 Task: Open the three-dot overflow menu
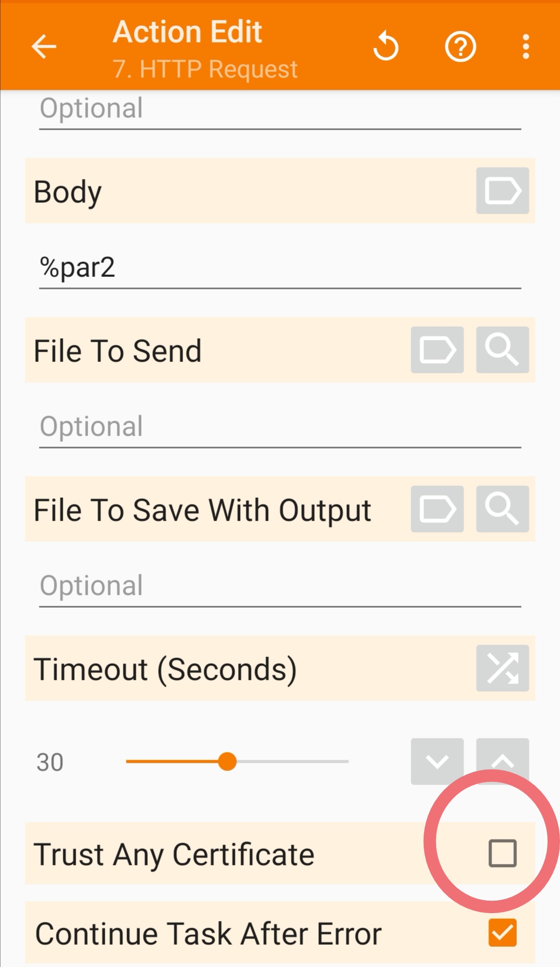pos(526,47)
